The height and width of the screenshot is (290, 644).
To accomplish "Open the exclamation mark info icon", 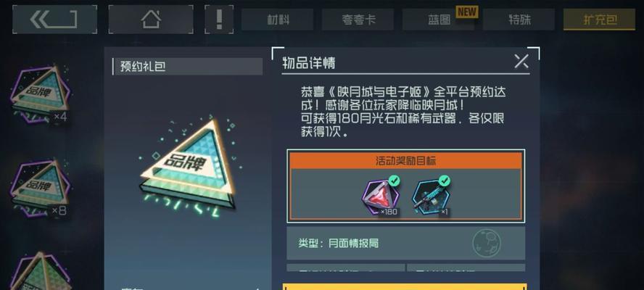I will click(219, 20).
